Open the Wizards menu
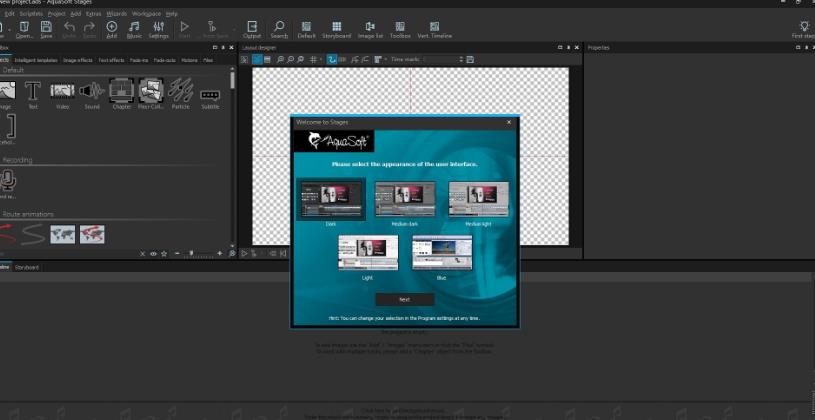Screen dimensions: 815x420 [116, 14]
